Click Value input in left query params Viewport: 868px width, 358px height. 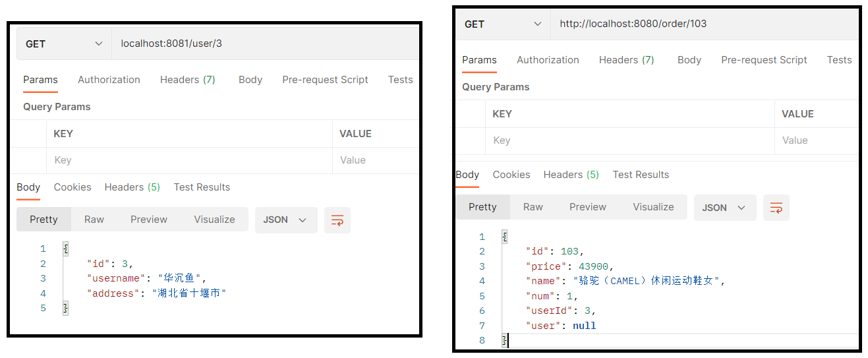click(x=376, y=160)
